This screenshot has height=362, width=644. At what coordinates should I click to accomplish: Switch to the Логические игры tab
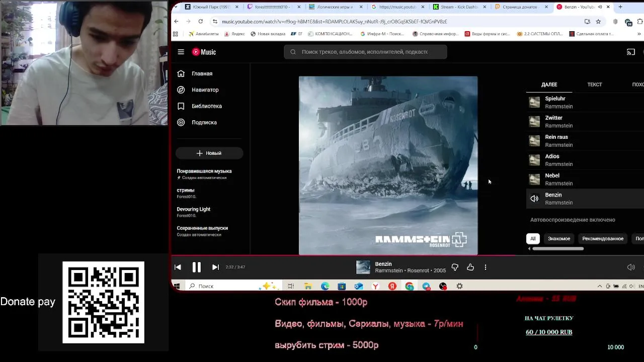click(335, 7)
